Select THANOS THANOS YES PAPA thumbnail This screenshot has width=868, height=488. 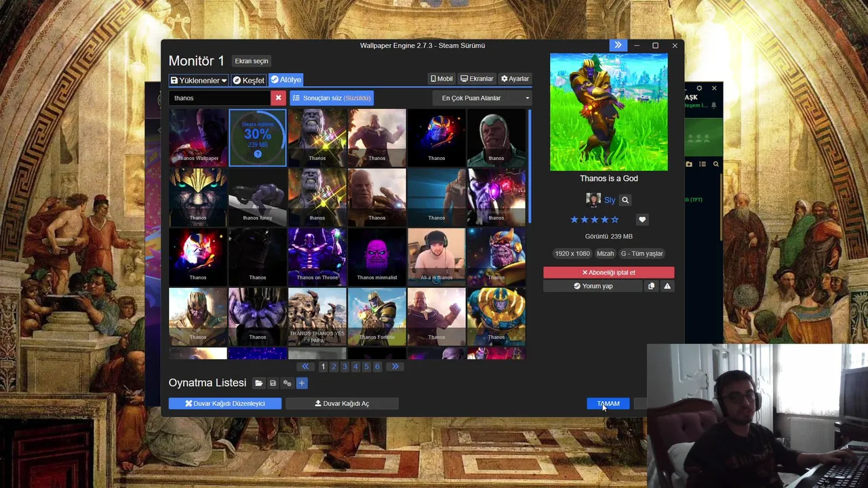(317, 317)
